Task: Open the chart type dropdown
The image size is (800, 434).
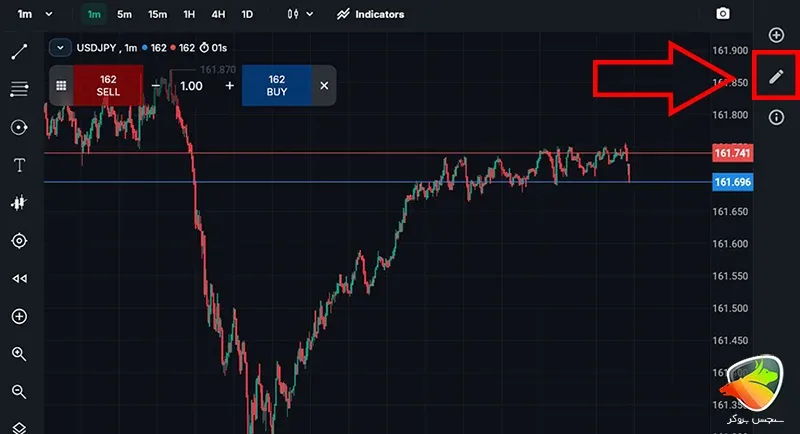Action: pyautogui.click(x=299, y=14)
